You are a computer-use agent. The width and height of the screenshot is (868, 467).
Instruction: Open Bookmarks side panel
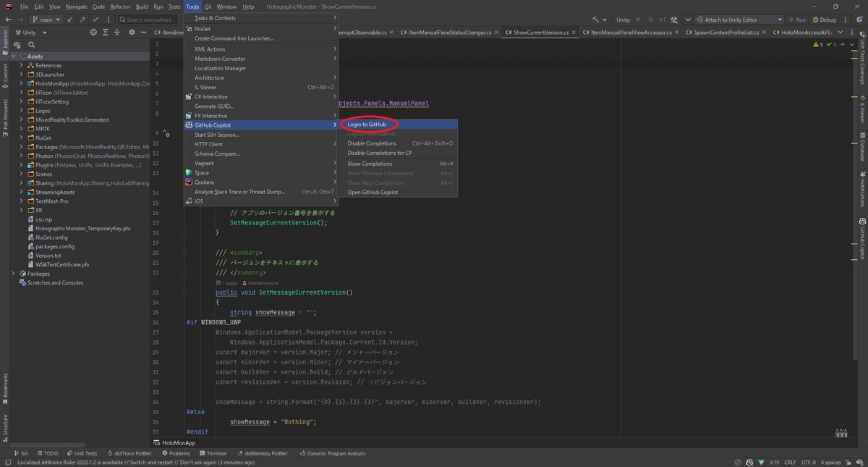(5, 390)
